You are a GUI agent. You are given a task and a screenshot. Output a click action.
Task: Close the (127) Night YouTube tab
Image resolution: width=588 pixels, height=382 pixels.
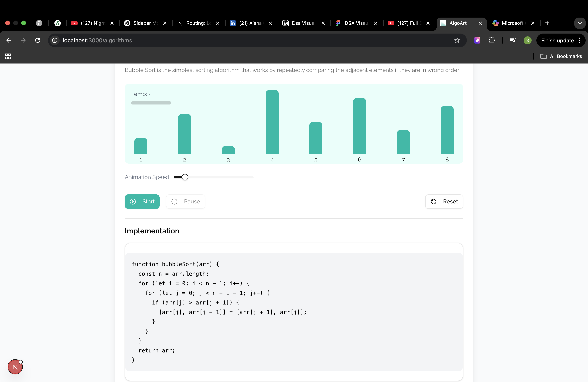point(112,23)
